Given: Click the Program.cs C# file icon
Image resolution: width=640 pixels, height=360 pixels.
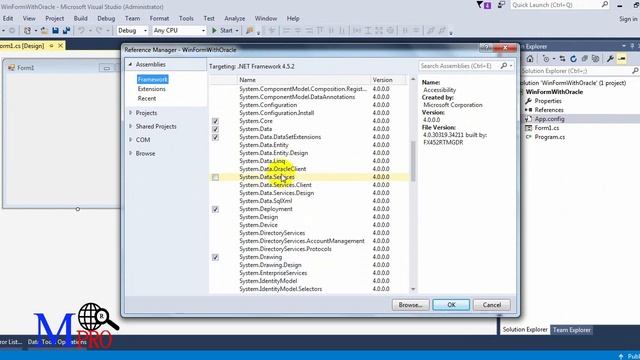Looking at the screenshot, I should tap(529, 137).
